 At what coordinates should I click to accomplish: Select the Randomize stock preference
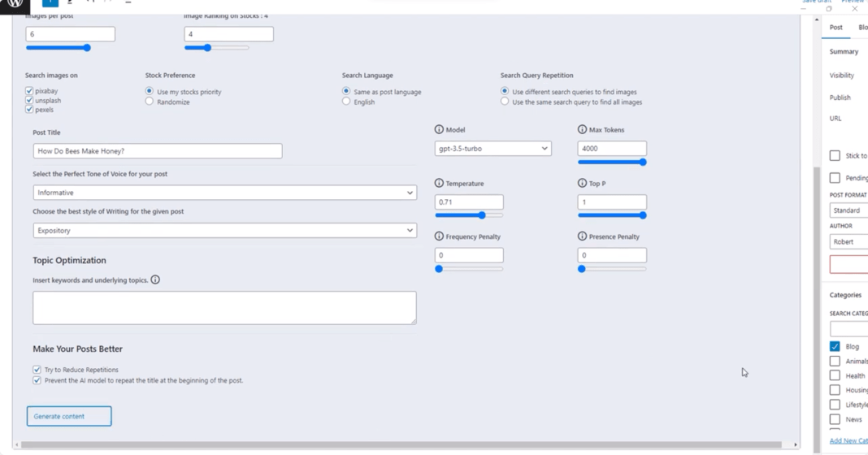coord(150,102)
